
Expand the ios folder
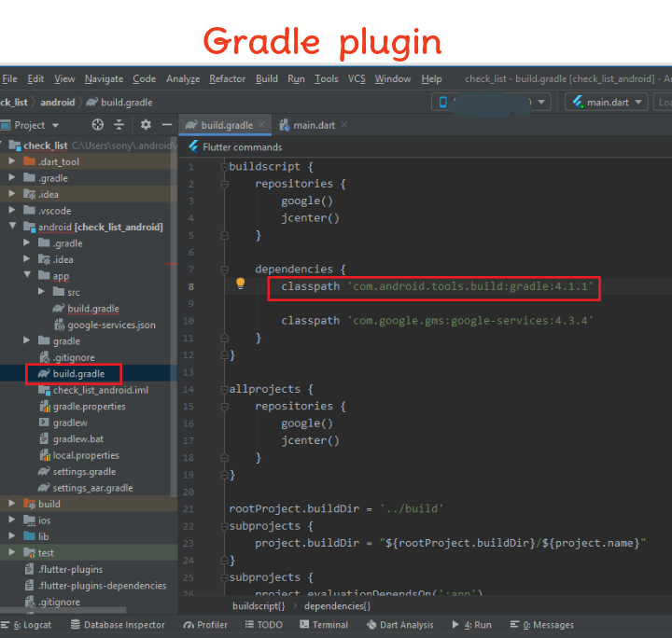pyautogui.click(x=12, y=520)
